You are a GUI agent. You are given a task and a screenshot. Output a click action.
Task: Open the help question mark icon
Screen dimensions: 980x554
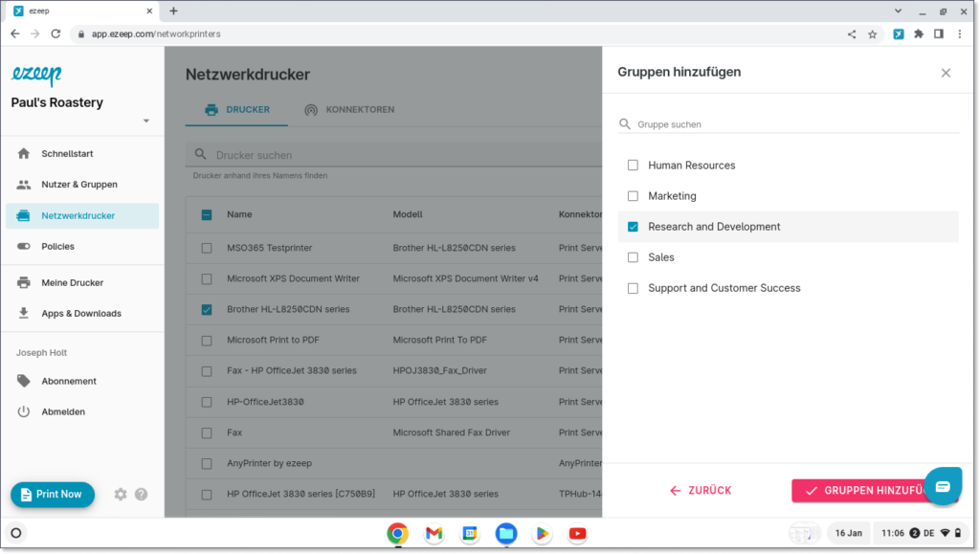[x=142, y=494]
